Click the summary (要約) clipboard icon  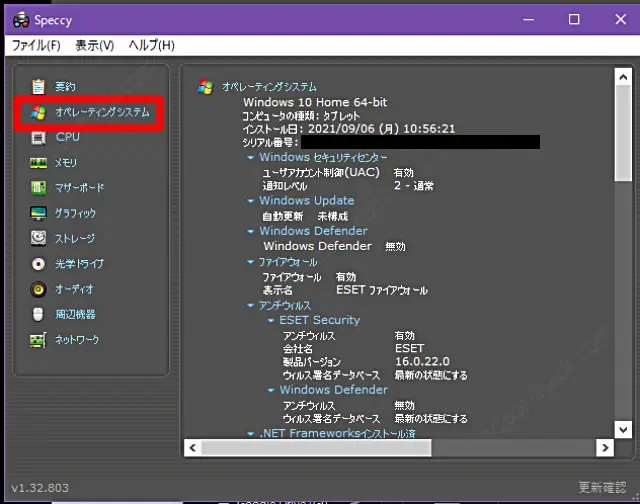(x=38, y=87)
